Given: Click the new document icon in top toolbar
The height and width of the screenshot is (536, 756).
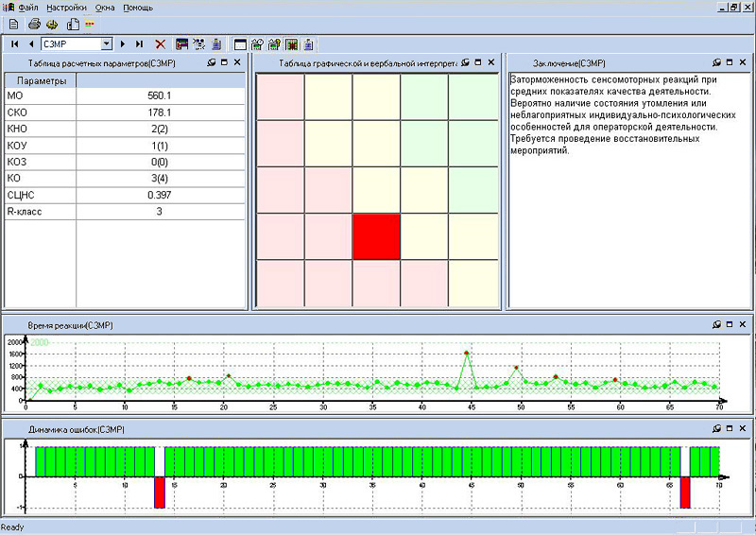Looking at the screenshot, I should coord(13,24).
